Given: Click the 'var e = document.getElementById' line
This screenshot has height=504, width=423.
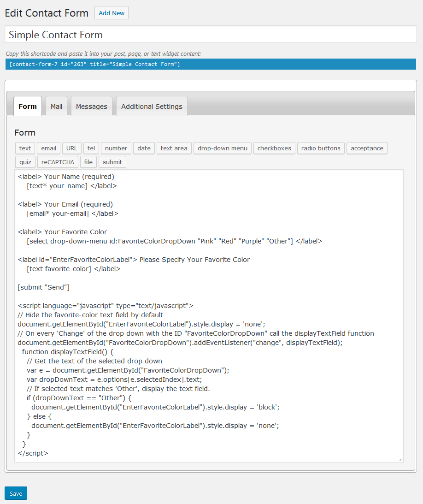Looking at the screenshot, I should 128,370.
